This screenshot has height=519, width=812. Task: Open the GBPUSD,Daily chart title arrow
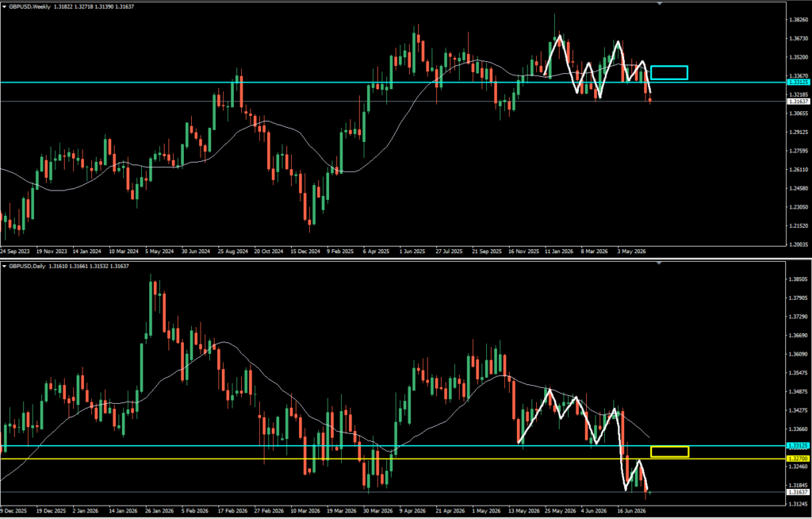[x=5, y=266]
